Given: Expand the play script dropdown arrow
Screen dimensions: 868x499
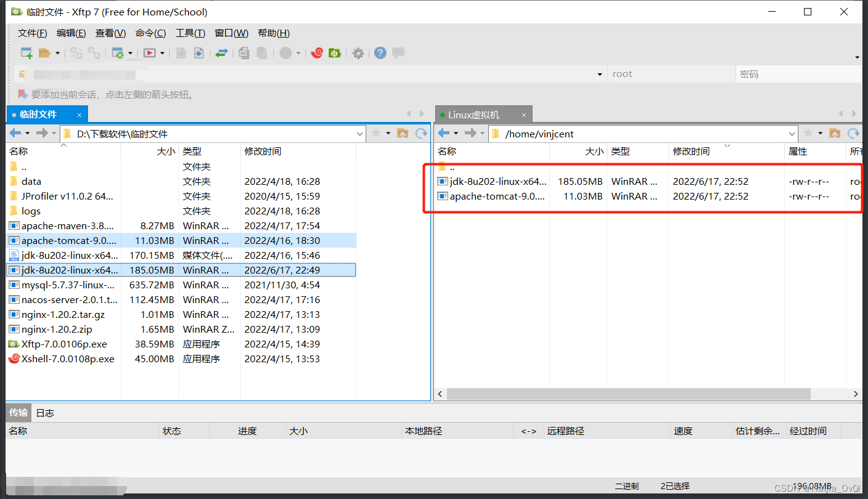Looking at the screenshot, I should click(x=163, y=54).
